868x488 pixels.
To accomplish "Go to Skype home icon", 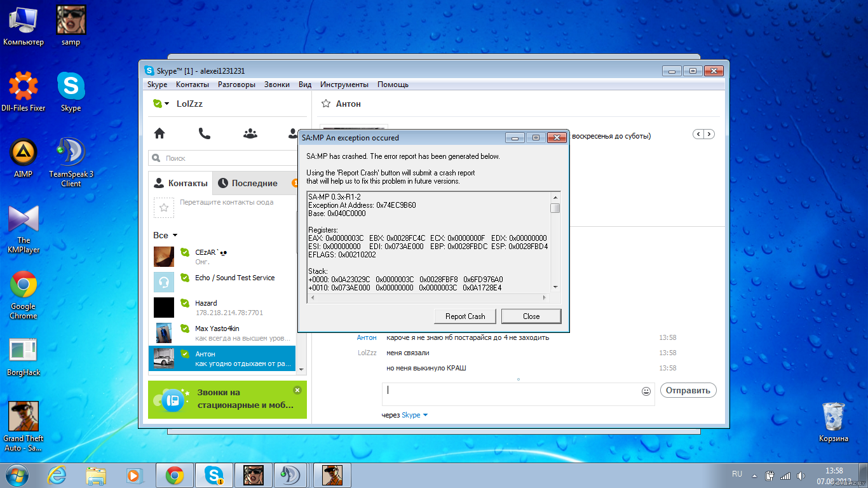I will (x=159, y=133).
